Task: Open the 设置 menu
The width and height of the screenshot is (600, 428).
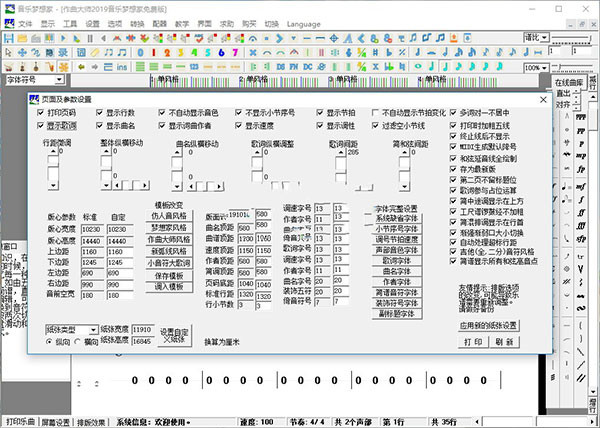Action: (x=92, y=21)
